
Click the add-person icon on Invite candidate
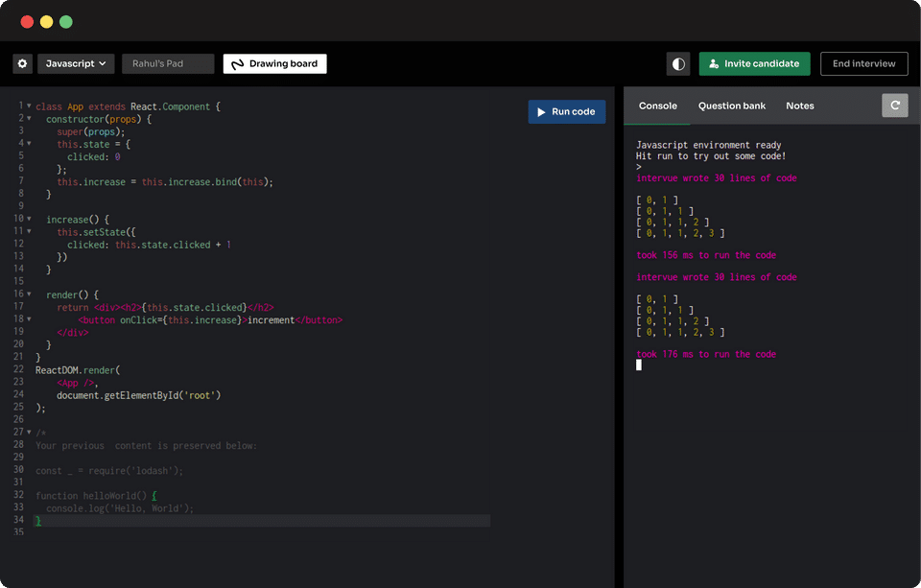714,64
